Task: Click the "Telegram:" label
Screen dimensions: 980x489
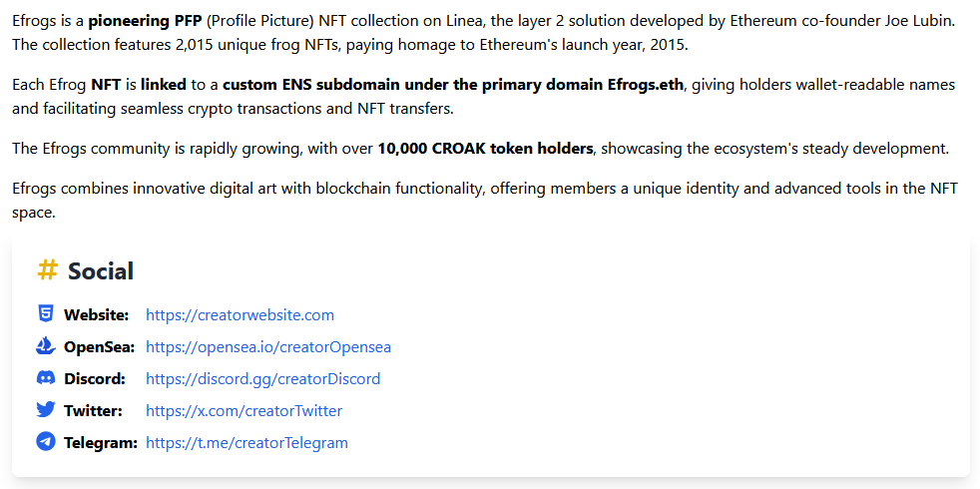Action: tap(101, 443)
